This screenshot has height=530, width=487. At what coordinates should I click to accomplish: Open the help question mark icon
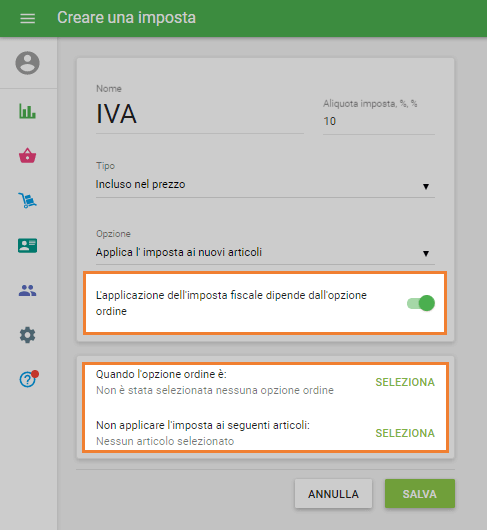coord(29,379)
